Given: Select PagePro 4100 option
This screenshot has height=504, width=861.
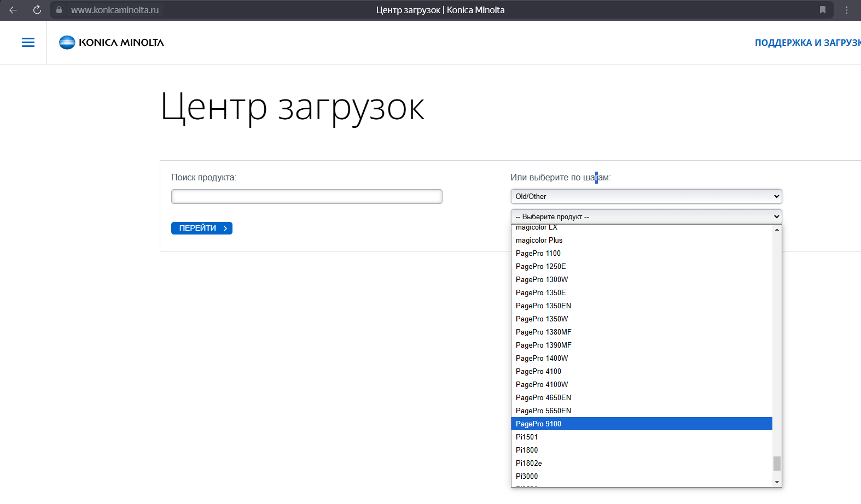Looking at the screenshot, I should pos(642,371).
